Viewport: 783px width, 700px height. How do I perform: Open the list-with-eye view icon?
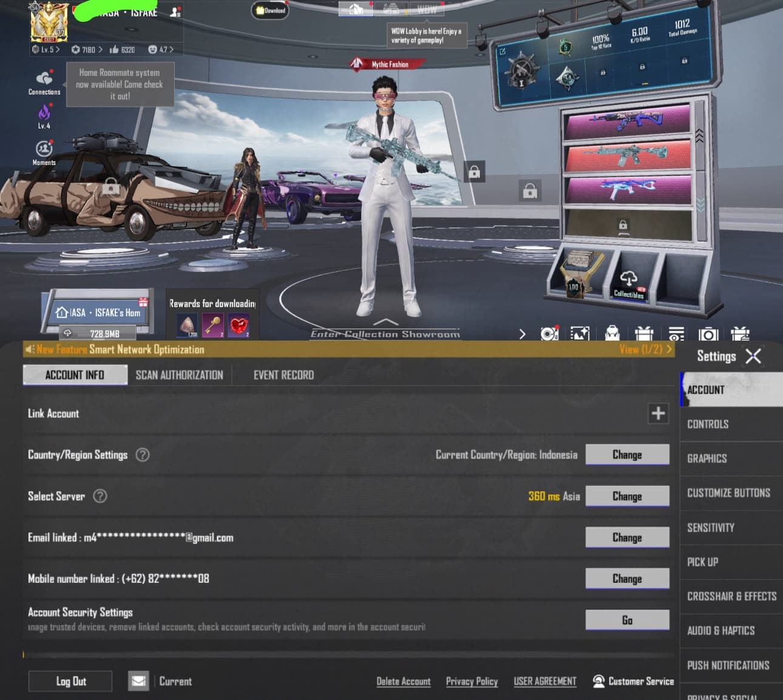676,334
